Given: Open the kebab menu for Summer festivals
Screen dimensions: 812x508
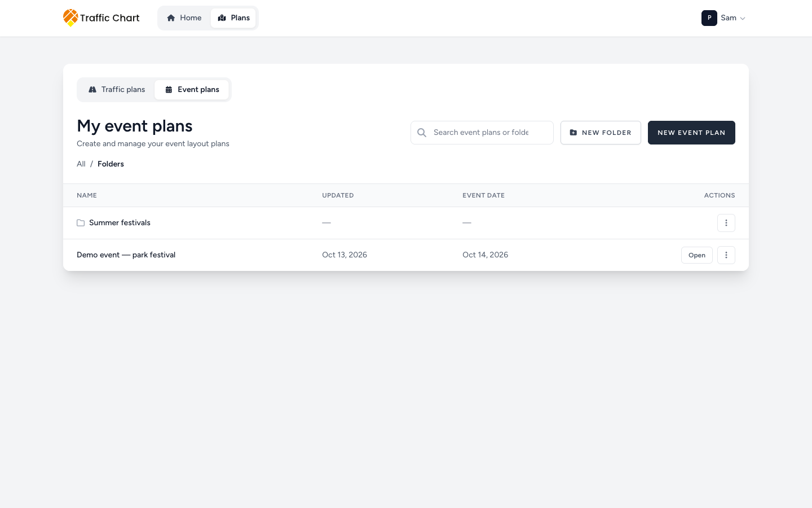Looking at the screenshot, I should pos(726,223).
